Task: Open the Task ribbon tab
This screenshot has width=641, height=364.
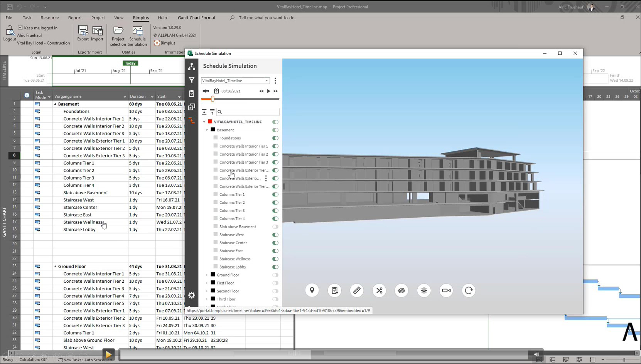Action: coord(27,18)
